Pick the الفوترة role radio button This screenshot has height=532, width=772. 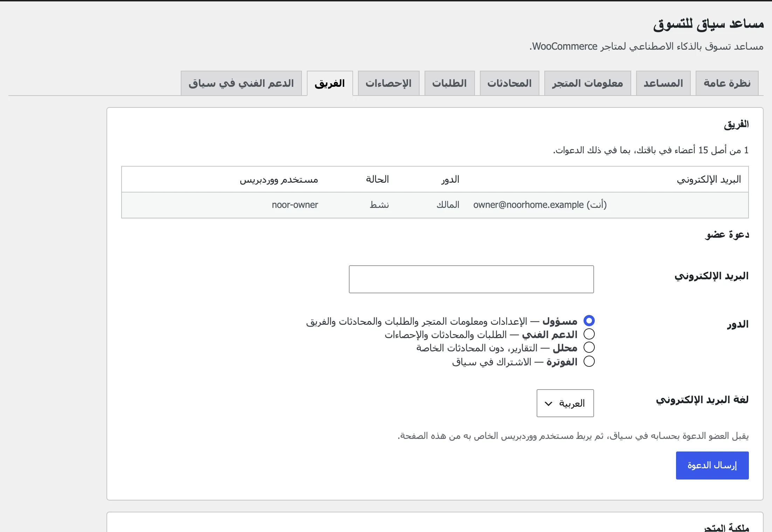[589, 361]
